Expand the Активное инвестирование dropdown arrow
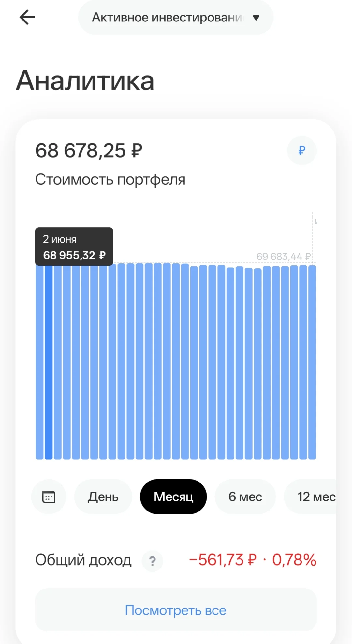 [x=256, y=18]
